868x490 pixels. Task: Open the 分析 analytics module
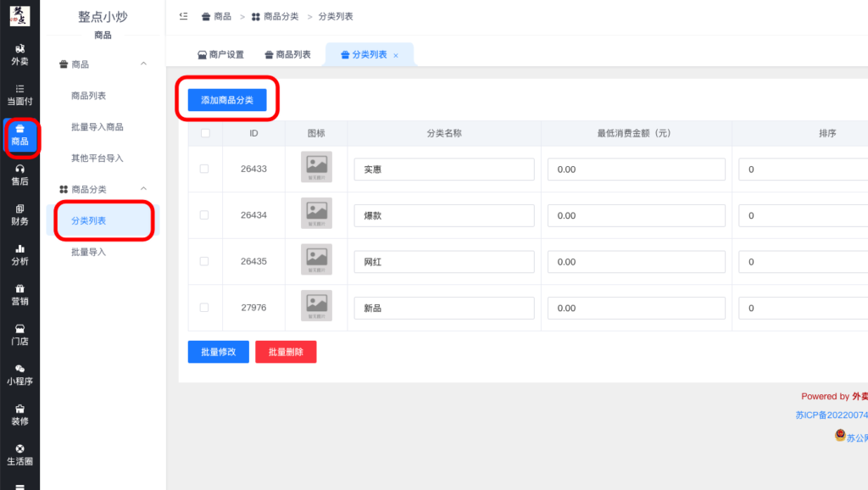19,256
